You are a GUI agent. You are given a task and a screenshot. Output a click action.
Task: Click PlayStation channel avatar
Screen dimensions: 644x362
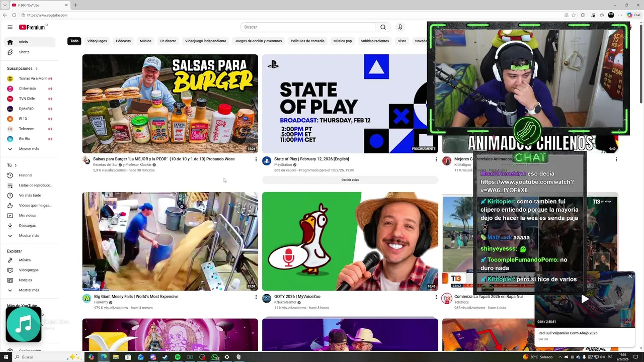click(267, 161)
